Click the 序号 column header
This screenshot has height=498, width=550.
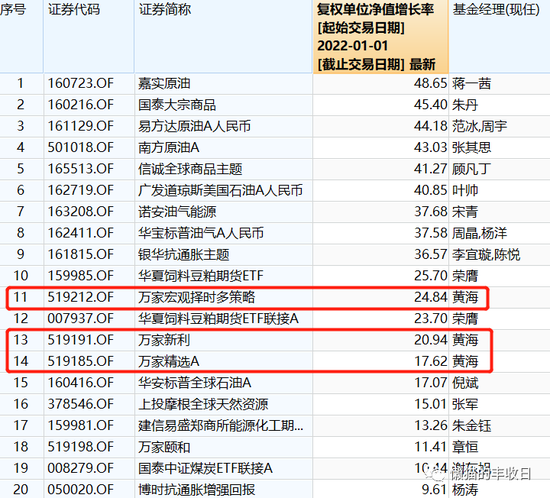pos(13,9)
